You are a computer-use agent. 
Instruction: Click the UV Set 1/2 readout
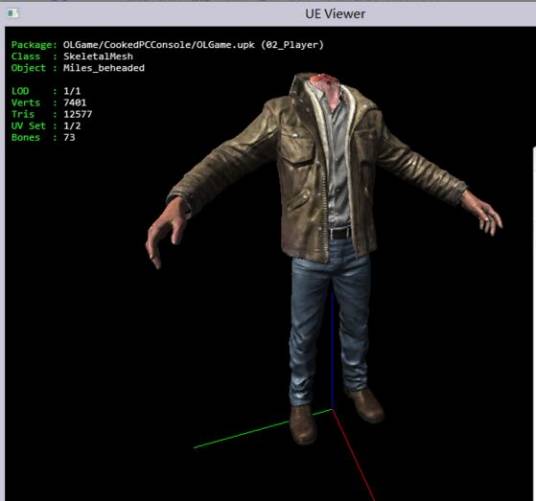tap(72, 126)
